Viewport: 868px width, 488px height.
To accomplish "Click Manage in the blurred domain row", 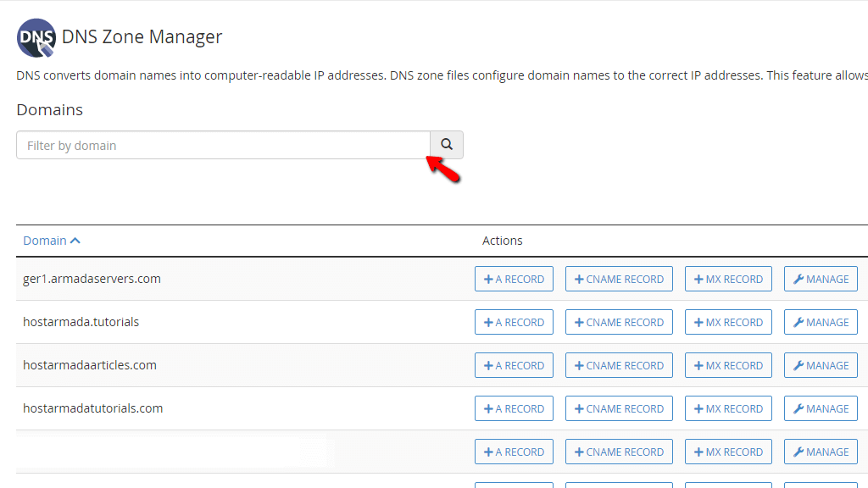I will coord(821,452).
